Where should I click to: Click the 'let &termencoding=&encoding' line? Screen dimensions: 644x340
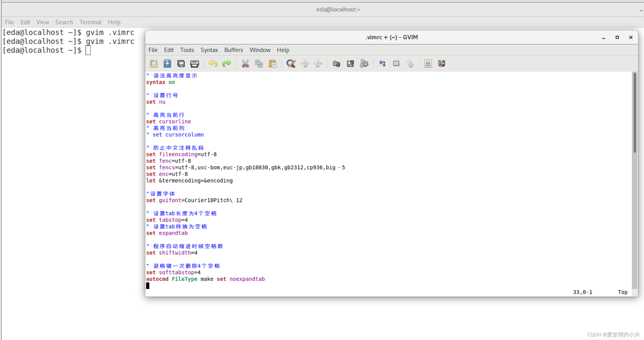(x=189, y=181)
